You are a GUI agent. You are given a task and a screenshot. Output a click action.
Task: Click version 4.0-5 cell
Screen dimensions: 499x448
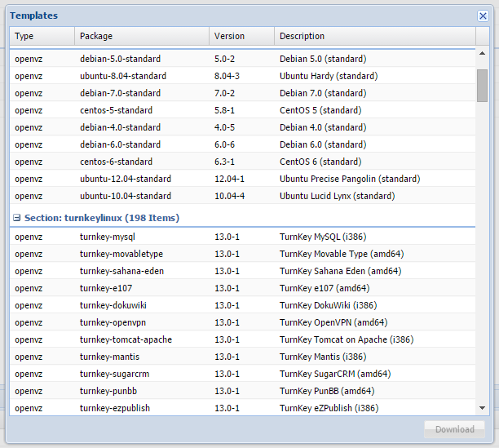point(224,127)
